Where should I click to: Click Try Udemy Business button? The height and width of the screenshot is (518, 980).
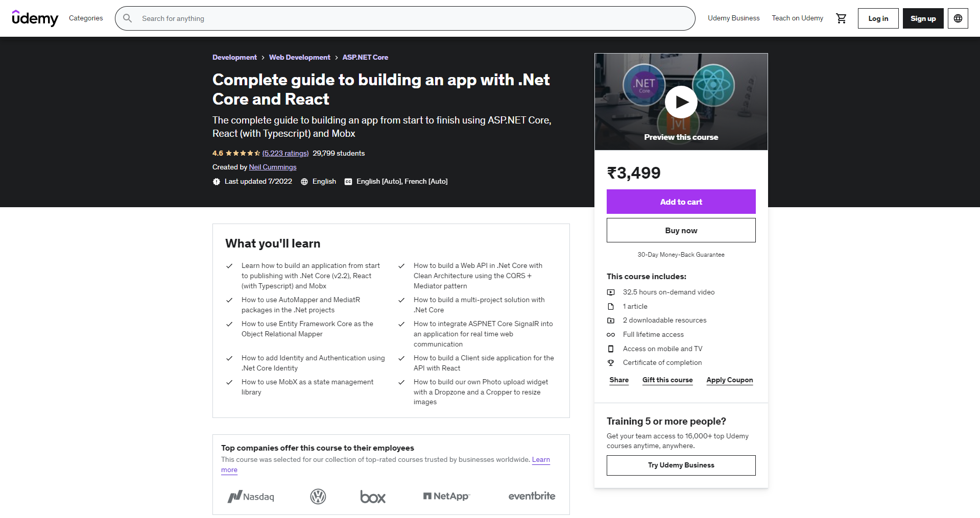(681, 465)
